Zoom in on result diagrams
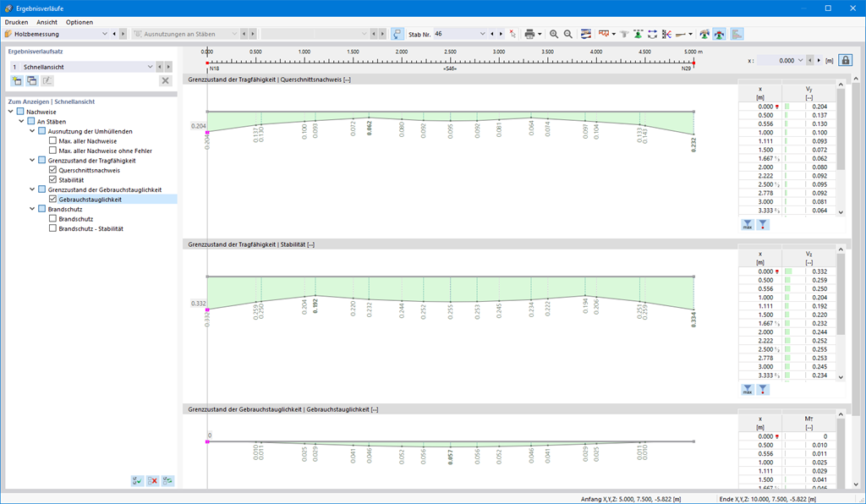 point(554,34)
